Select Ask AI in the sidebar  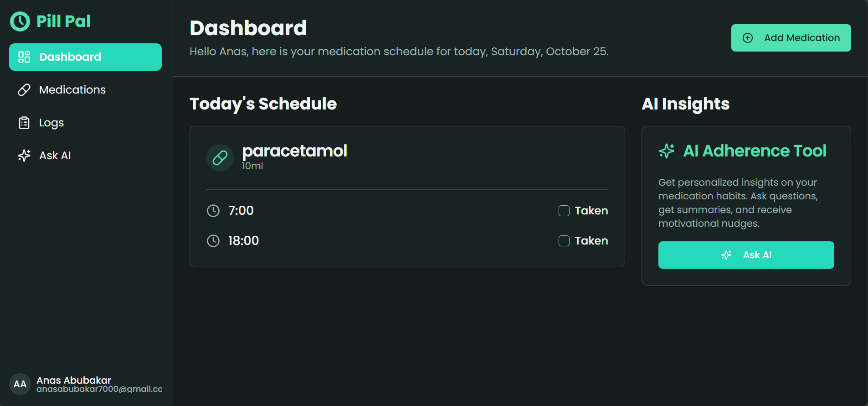pos(55,156)
